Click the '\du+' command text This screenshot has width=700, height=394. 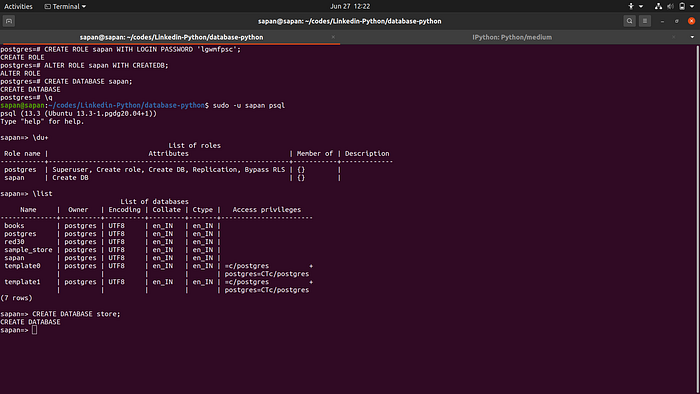(x=40, y=137)
